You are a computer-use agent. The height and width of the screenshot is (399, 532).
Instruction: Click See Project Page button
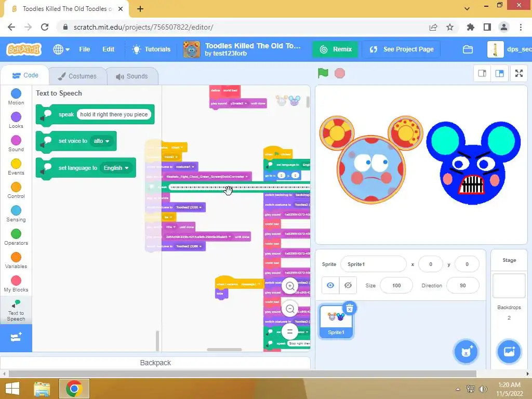401,49
